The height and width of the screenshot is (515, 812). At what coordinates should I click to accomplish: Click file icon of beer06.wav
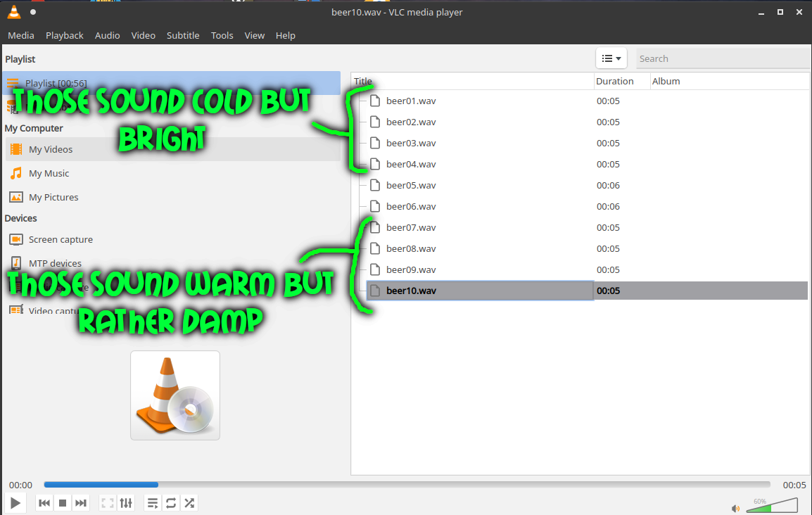[375, 207]
